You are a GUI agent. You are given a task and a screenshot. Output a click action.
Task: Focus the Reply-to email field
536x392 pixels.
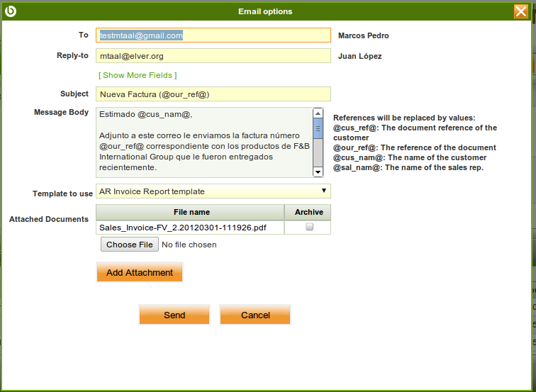pos(213,56)
